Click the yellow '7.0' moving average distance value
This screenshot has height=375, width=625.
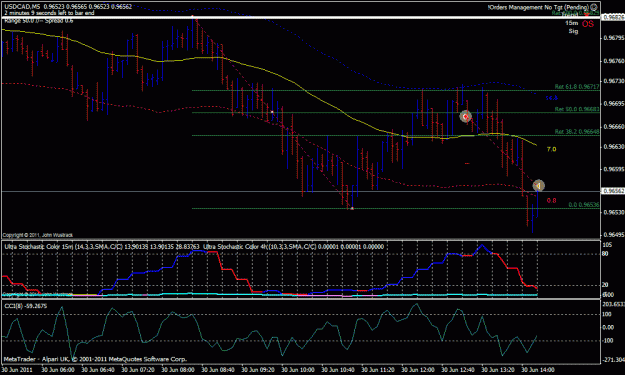coord(551,149)
